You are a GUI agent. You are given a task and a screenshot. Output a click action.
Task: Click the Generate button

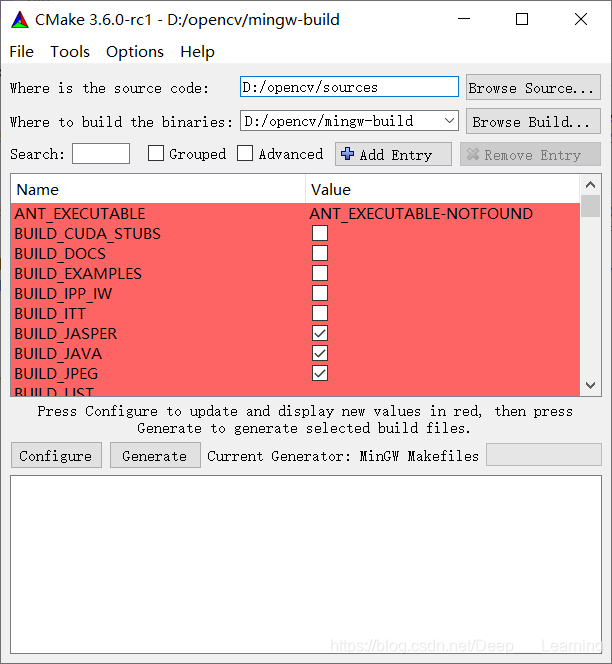pyautogui.click(x=155, y=455)
